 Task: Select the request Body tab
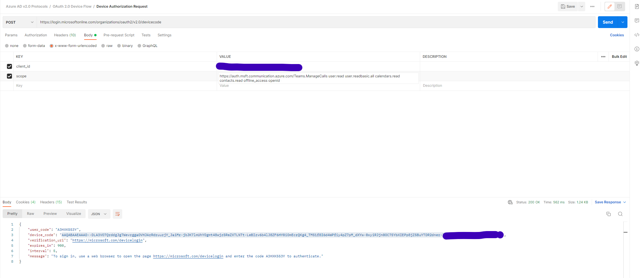(x=90, y=35)
